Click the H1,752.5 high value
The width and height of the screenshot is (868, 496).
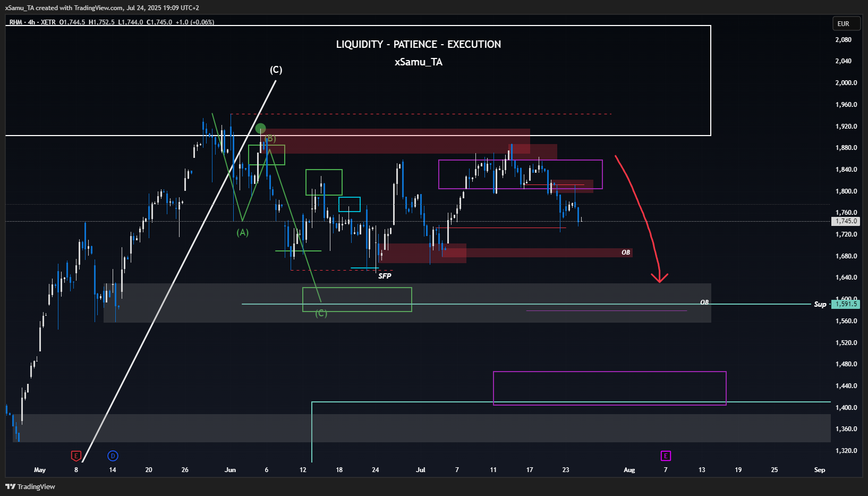click(101, 22)
